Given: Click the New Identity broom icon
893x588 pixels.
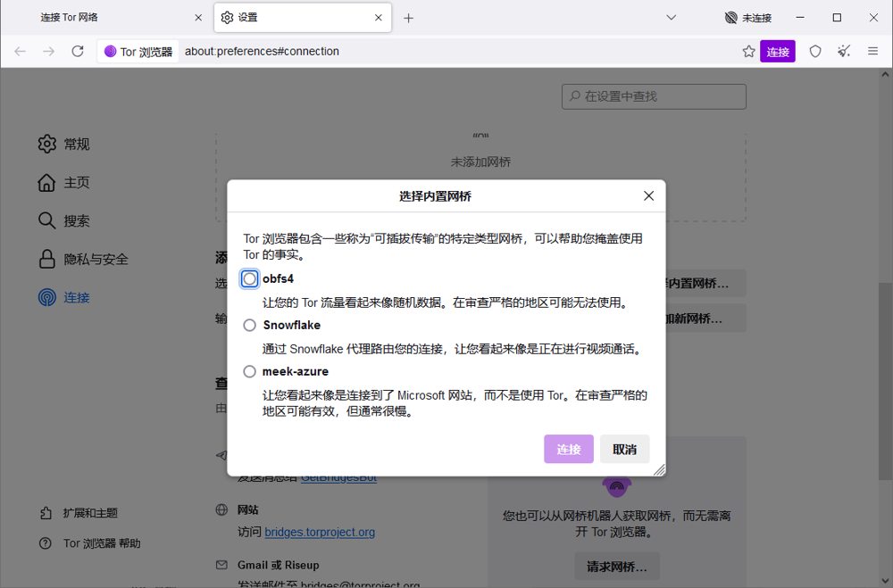Looking at the screenshot, I should [844, 52].
